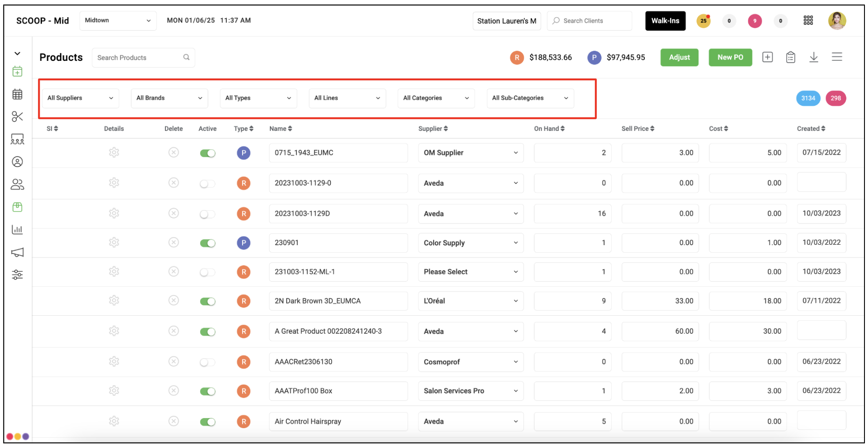The width and height of the screenshot is (868, 448).
Task: Click the download icon in Products header
Action: tap(814, 57)
